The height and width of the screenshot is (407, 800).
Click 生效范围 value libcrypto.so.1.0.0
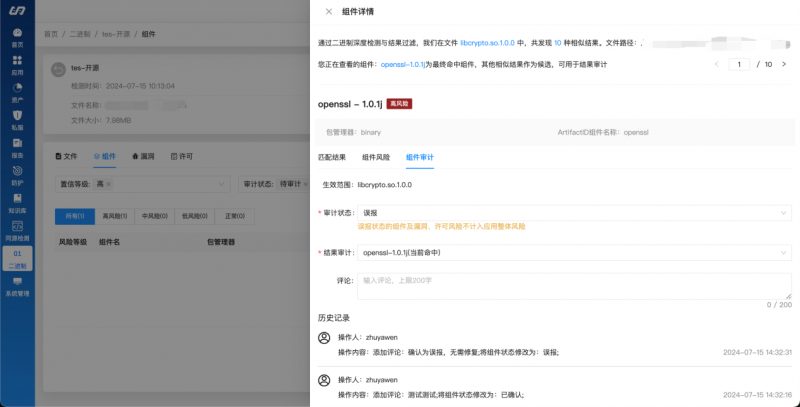click(x=385, y=185)
